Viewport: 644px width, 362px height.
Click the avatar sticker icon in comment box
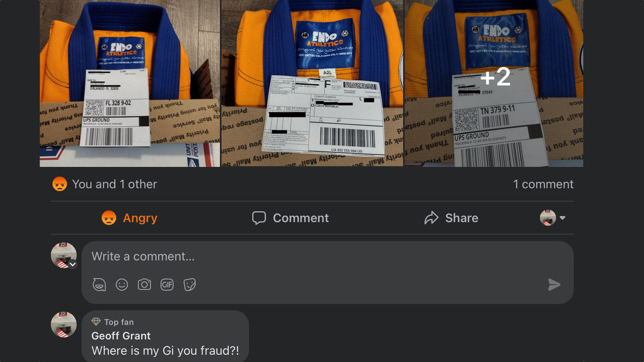(x=99, y=284)
